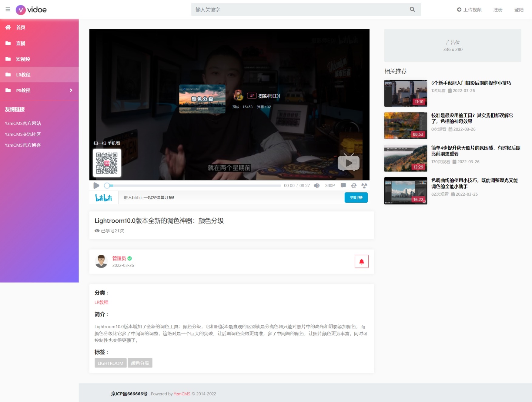Click the video title Lightroom10.0版本全新的调色神器
532x402 pixels.
(159, 221)
